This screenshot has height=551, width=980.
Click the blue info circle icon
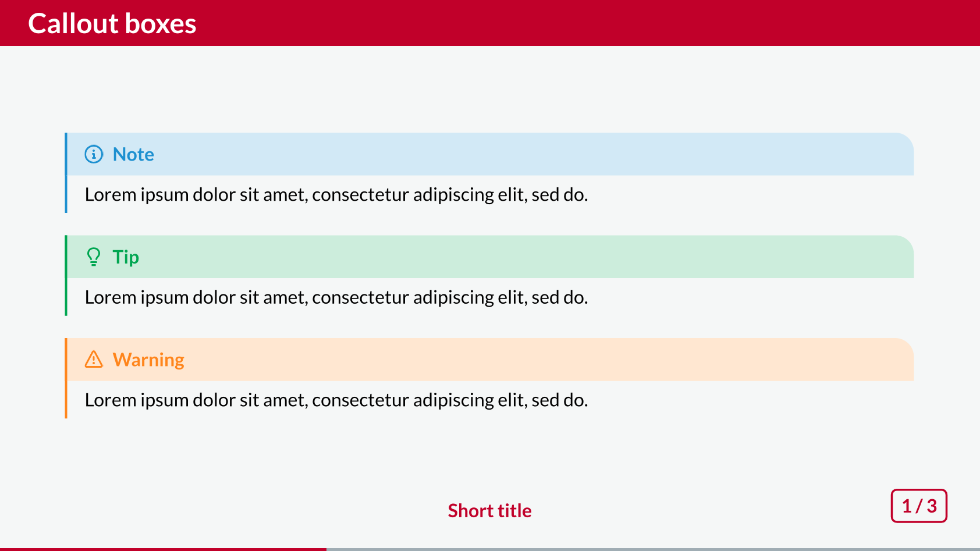click(94, 154)
